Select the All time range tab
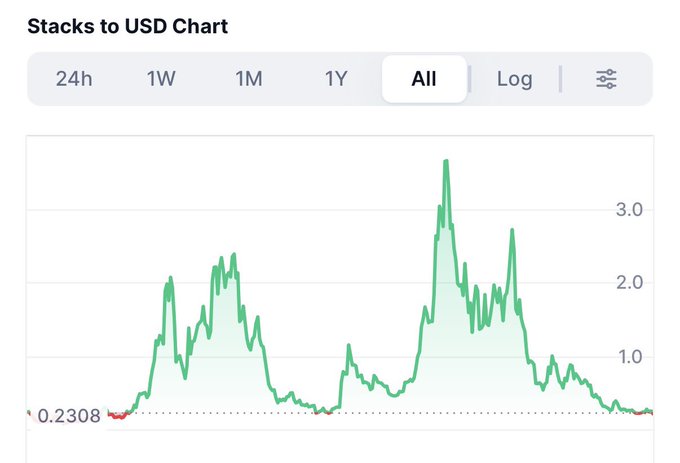This screenshot has height=463, width=680. 424,79
